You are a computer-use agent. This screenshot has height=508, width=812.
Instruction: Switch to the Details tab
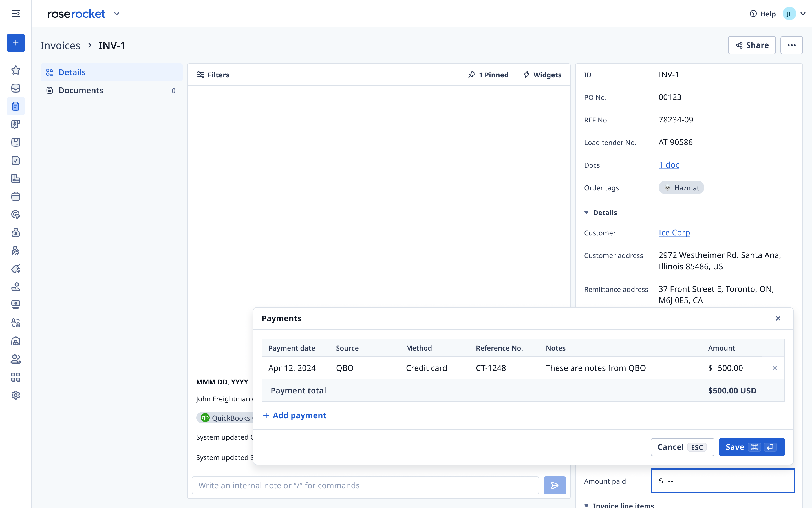(111, 72)
